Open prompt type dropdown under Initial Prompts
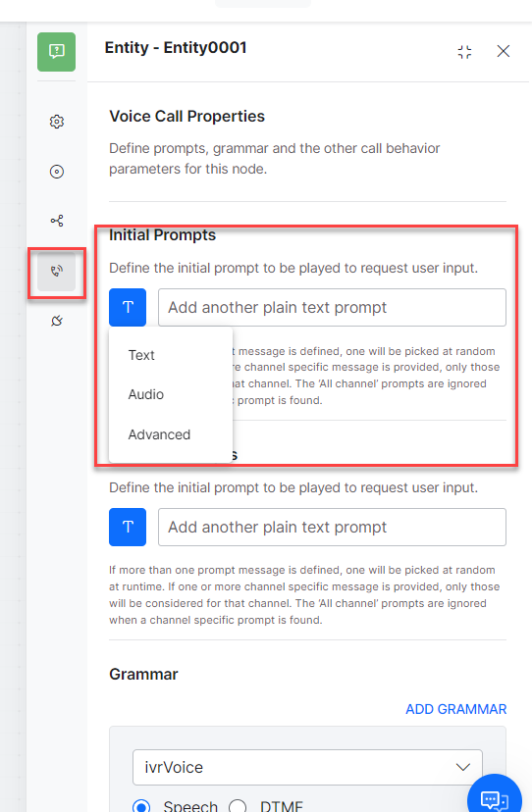This screenshot has width=532, height=812. [128, 307]
